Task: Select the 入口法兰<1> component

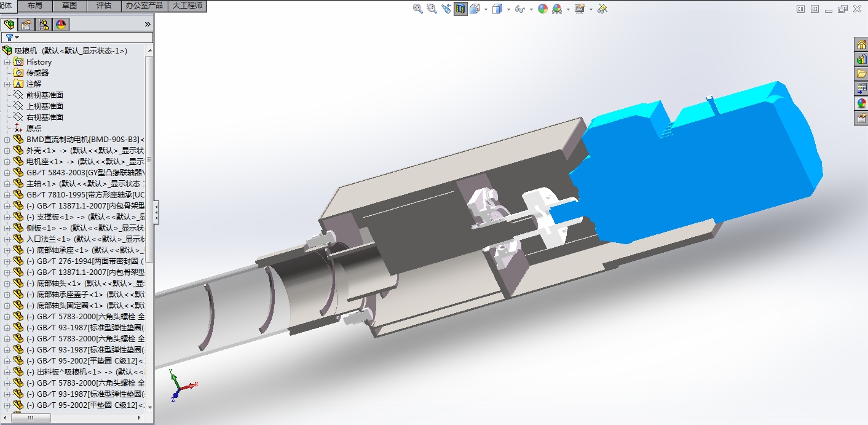Action: tap(79, 239)
